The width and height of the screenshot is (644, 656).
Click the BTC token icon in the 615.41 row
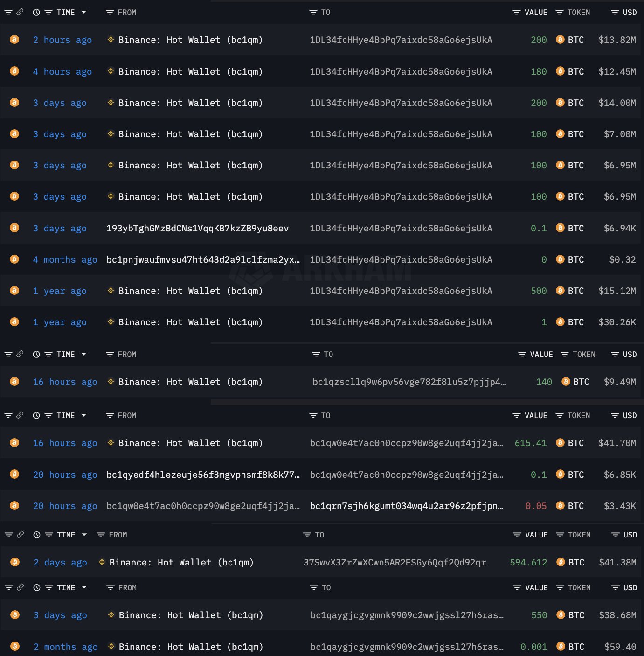click(x=560, y=443)
